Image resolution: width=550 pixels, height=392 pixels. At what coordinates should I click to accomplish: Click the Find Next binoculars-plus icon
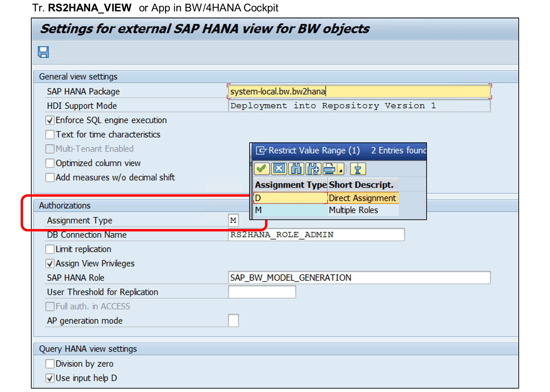tap(313, 169)
